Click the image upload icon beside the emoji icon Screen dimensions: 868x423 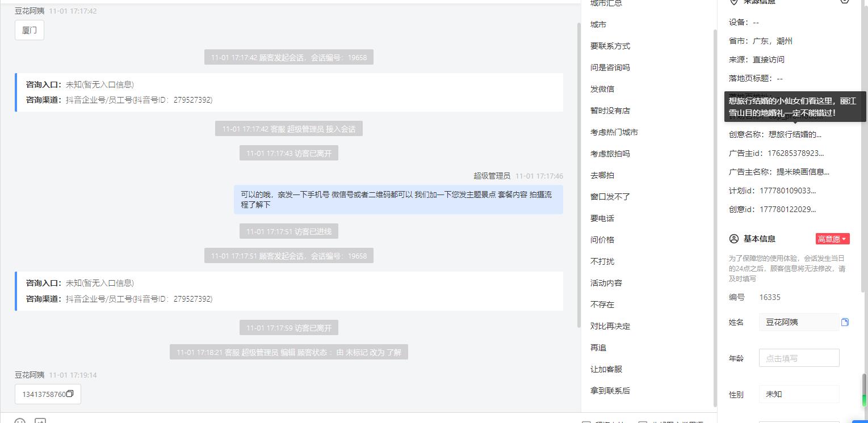tap(40, 421)
